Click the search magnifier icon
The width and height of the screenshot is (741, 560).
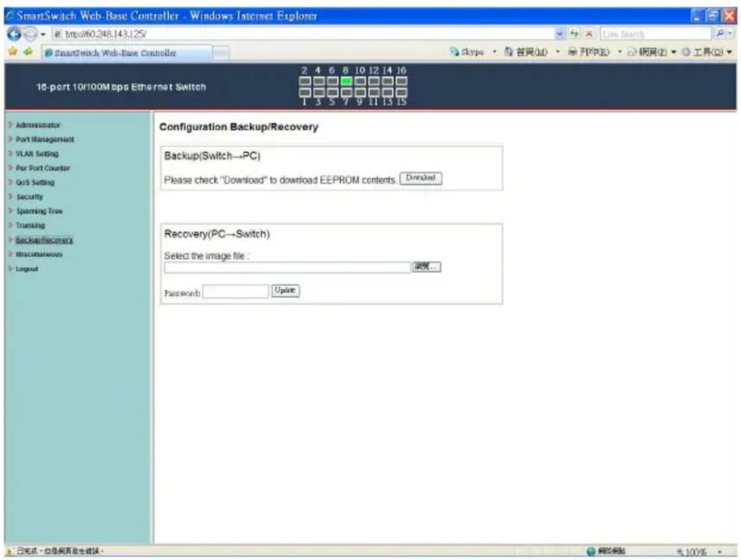720,34
